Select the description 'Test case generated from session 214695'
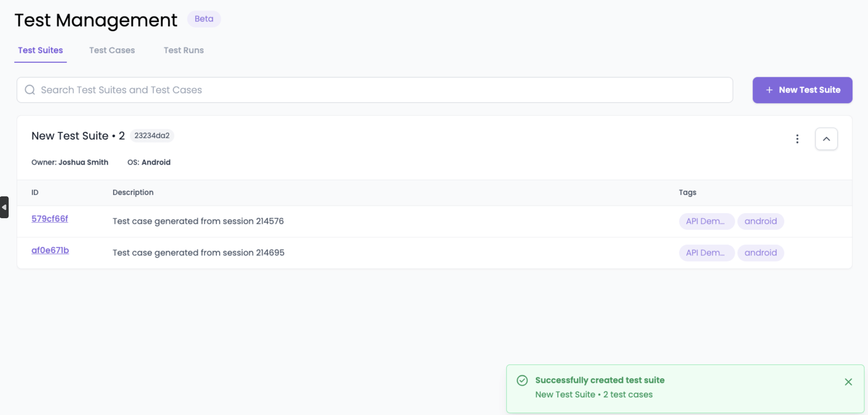Viewport: 868px width, 415px height. click(198, 252)
